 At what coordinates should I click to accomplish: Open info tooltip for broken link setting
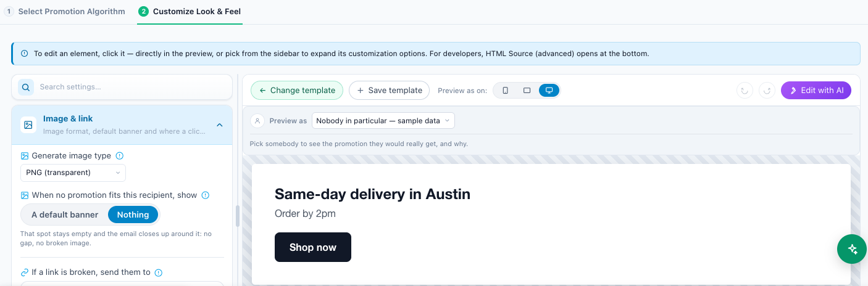[x=159, y=272]
